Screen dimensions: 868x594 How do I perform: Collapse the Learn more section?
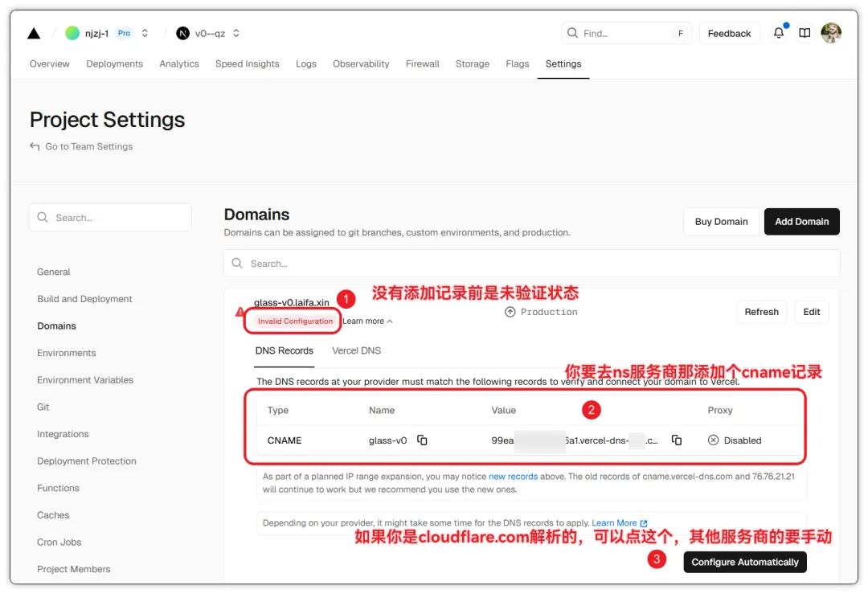(x=367, y=321)
